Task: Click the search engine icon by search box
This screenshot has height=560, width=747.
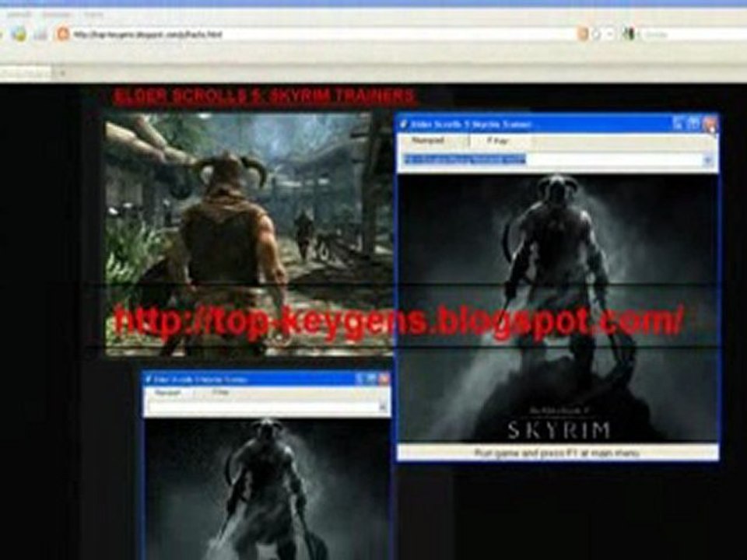Action: [629, 34]
